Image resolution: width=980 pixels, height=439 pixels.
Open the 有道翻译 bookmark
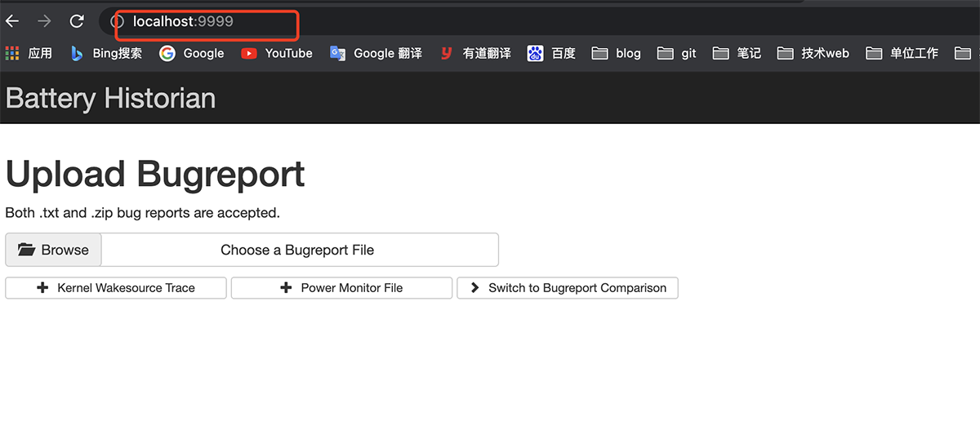tap(475, 53)
